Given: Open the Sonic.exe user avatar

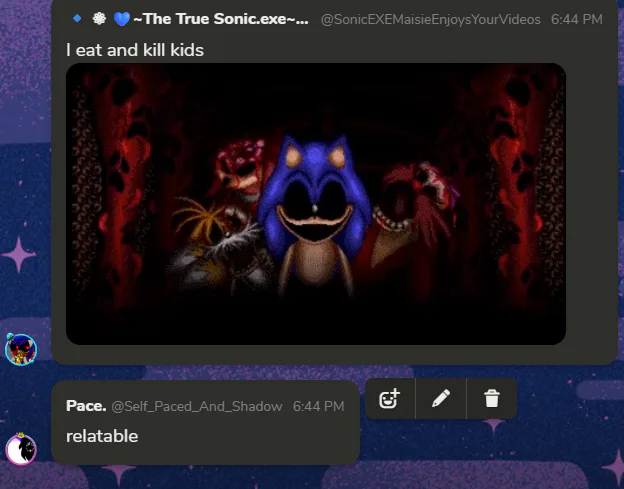Looking at the screenshot, I should point(21,349).
